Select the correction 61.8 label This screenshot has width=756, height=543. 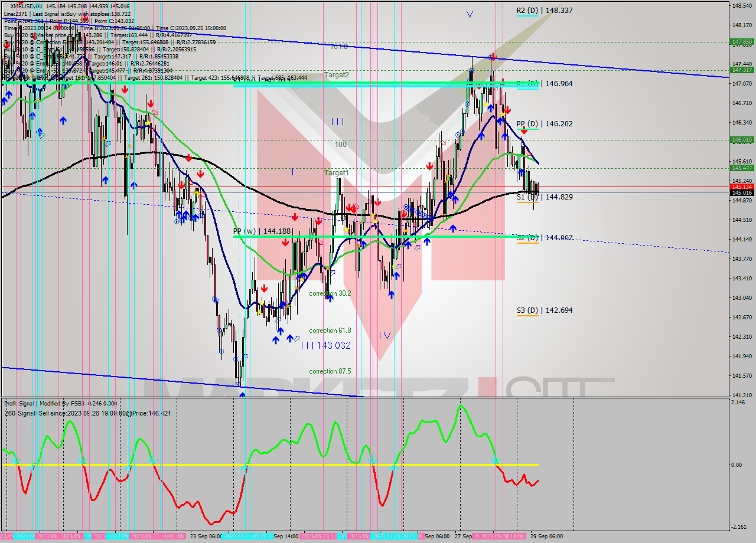pos(330,331)
